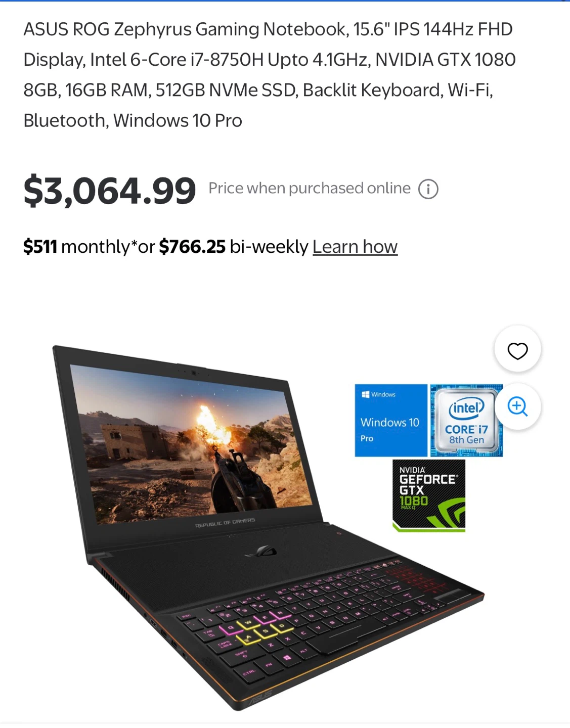The height and width of the screenshot is (728, 570).
Task: Tap the laptop webcam at screen top
Action: click(x=193, y=373)
